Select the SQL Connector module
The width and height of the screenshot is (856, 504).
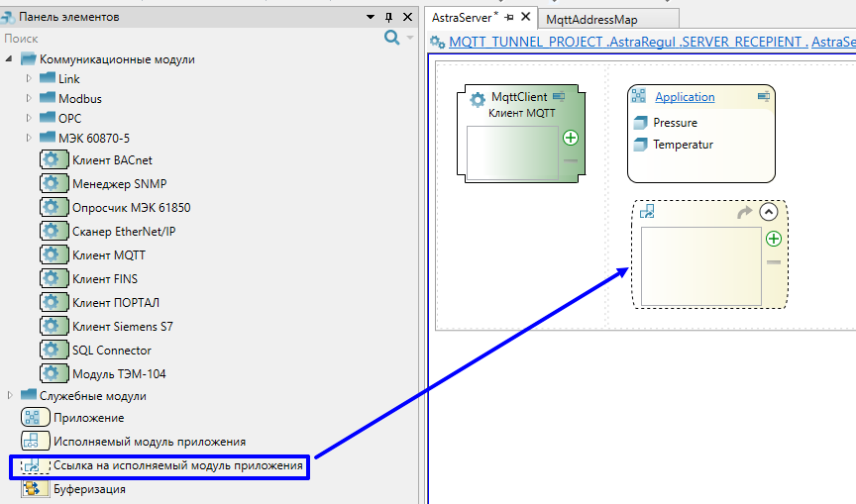click(x=111, y=350)
